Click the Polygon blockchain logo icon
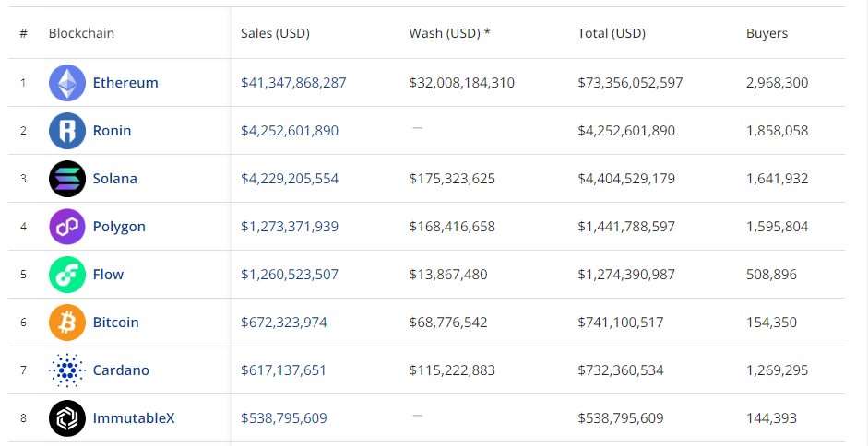 coord(67,227)
